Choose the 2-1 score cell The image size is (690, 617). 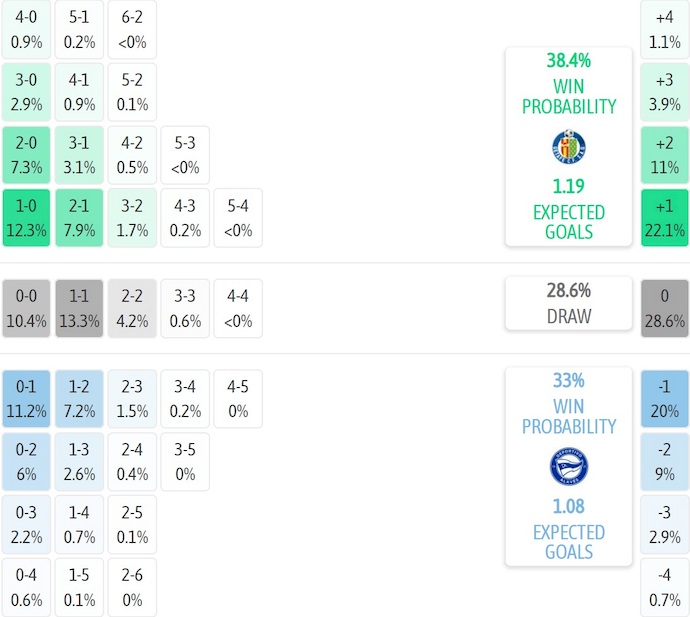point(79,218)
